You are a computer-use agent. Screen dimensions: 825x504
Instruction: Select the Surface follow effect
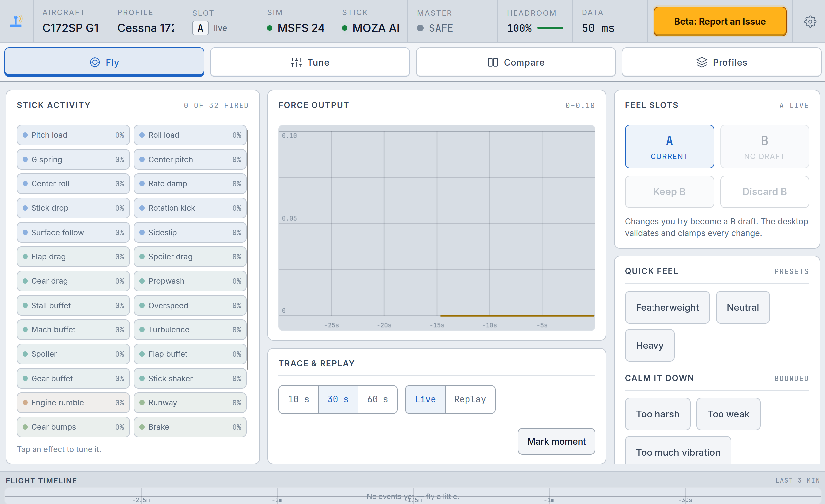tap(73, 232)
